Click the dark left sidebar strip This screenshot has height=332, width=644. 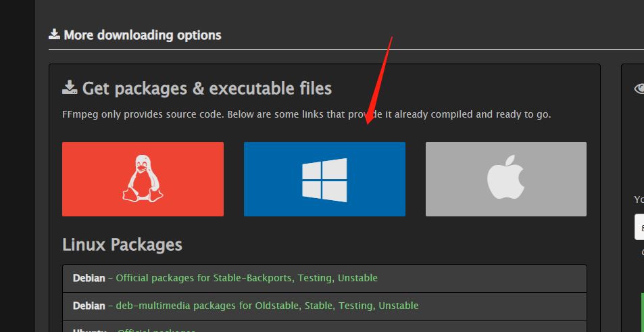click(17, 169)
